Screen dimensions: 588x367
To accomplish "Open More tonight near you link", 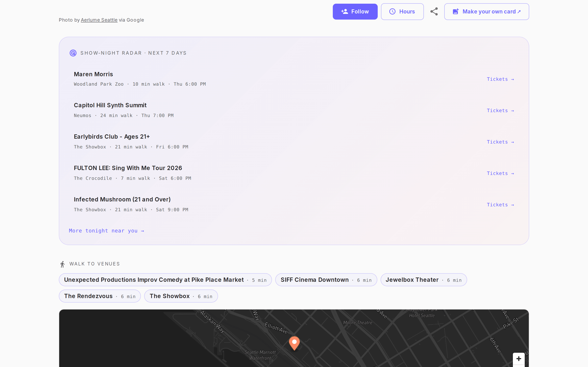I will 106,231.
